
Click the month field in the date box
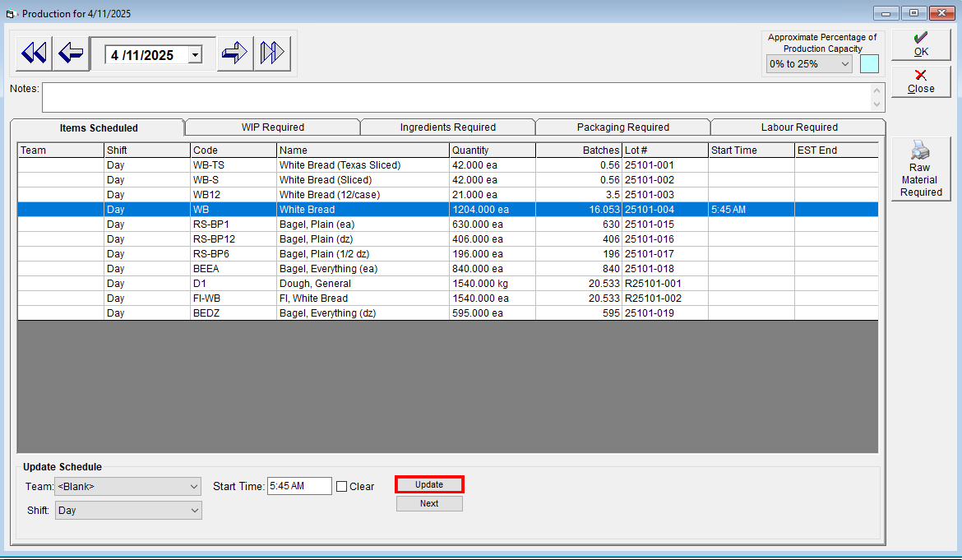click(x=115, y=55)
